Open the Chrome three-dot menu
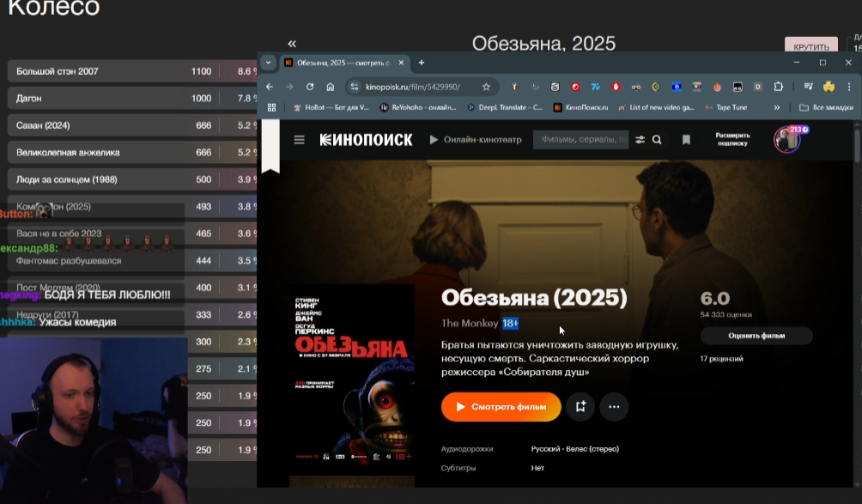This screenshot has height=504, width=862. (849, 87)
